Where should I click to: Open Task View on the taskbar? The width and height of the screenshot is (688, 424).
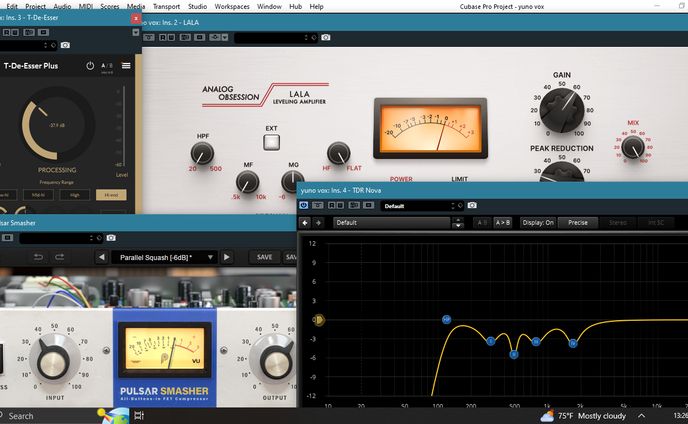(x=139, y=415)
